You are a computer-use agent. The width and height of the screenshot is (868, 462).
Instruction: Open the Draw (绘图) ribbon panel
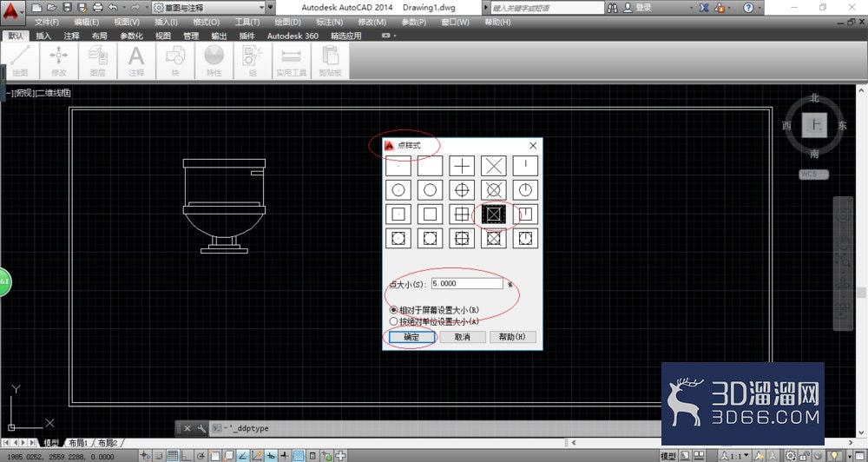tap(20, 61)
